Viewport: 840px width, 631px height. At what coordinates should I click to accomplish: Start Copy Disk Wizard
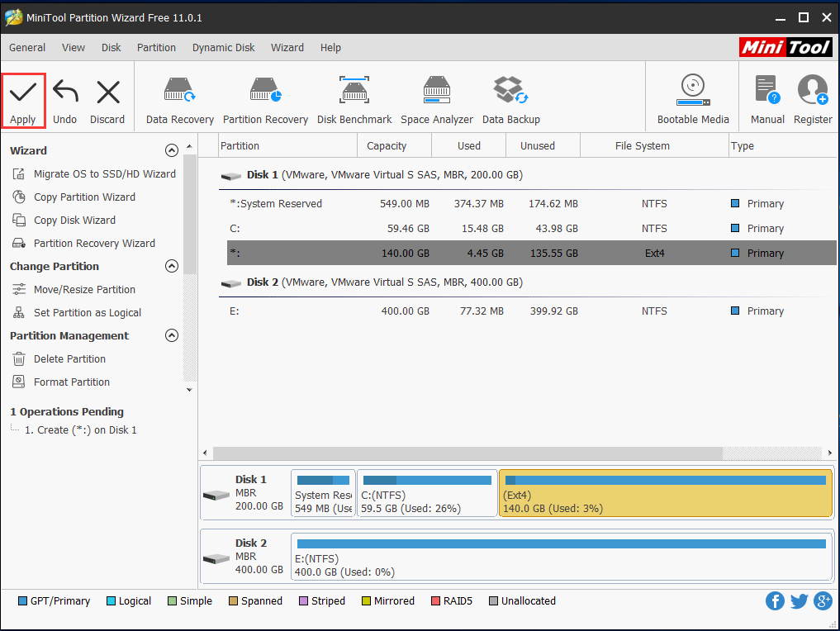(64, 221)
